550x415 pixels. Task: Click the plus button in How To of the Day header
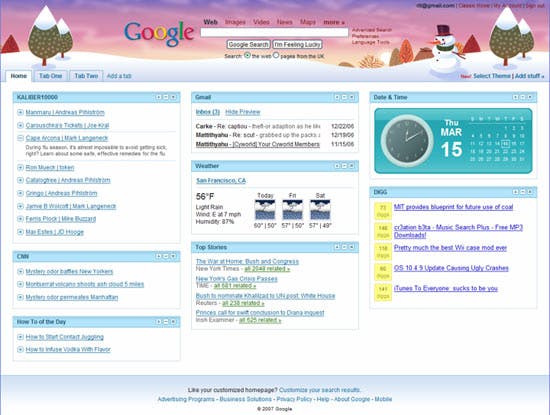point(159,322)
